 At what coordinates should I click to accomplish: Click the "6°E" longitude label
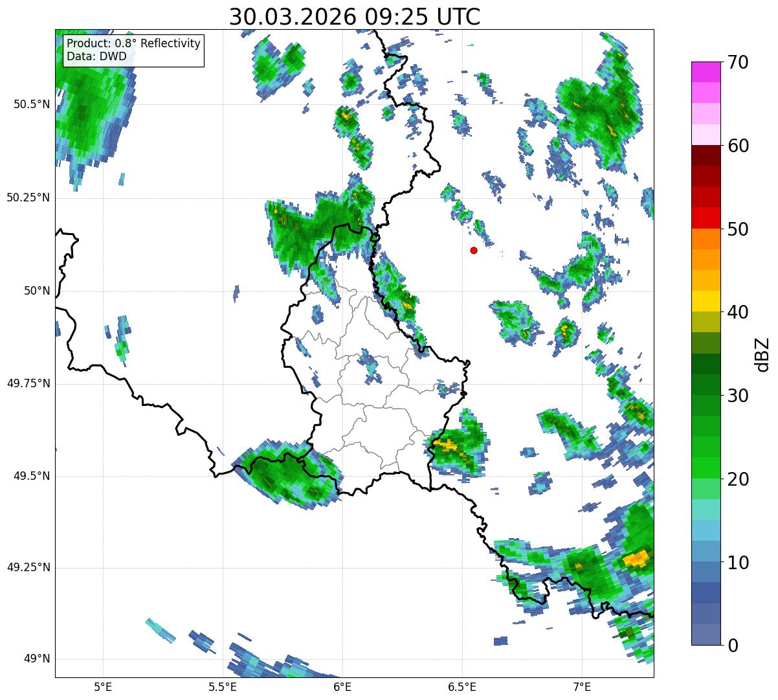point(342,686)
